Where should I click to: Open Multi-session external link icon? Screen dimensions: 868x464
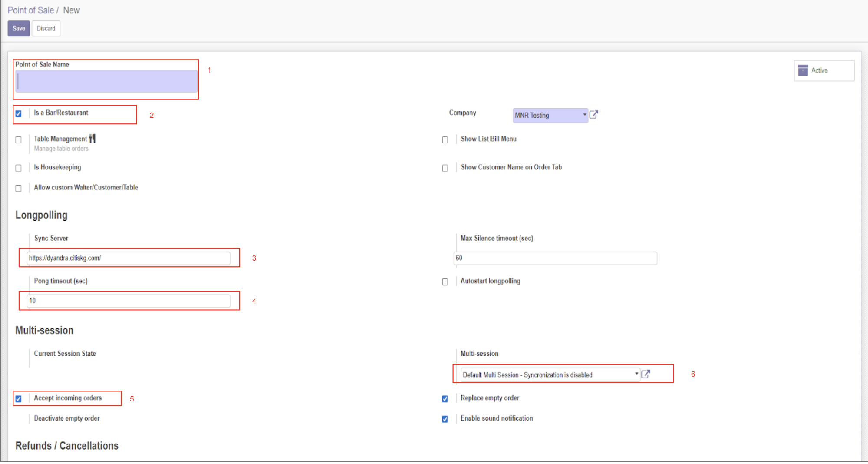pos(646,374)
